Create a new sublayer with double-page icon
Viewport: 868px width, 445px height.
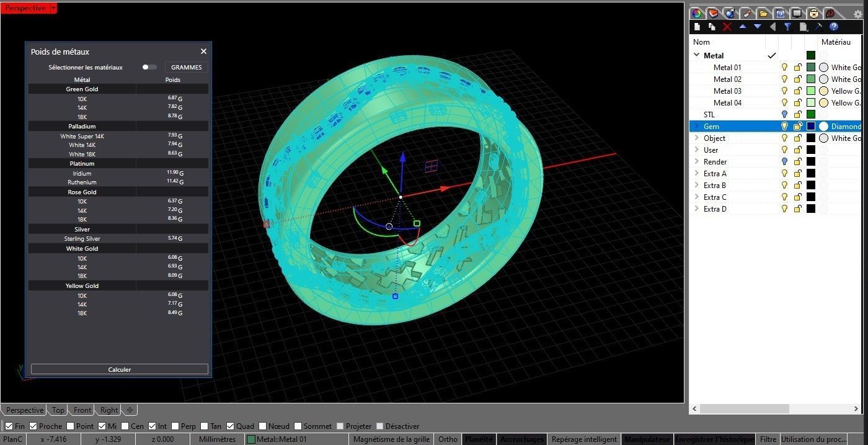click(x=712, y=27)
